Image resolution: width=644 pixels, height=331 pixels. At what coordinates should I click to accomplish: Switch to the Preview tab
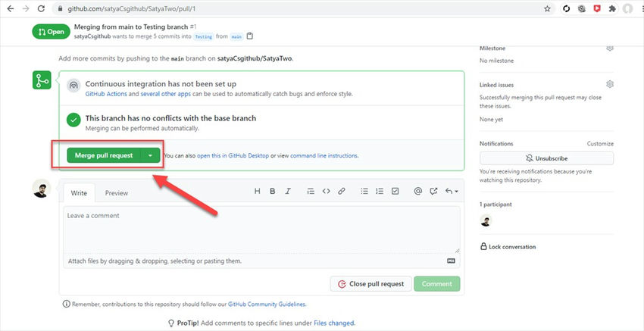[117, 193]
